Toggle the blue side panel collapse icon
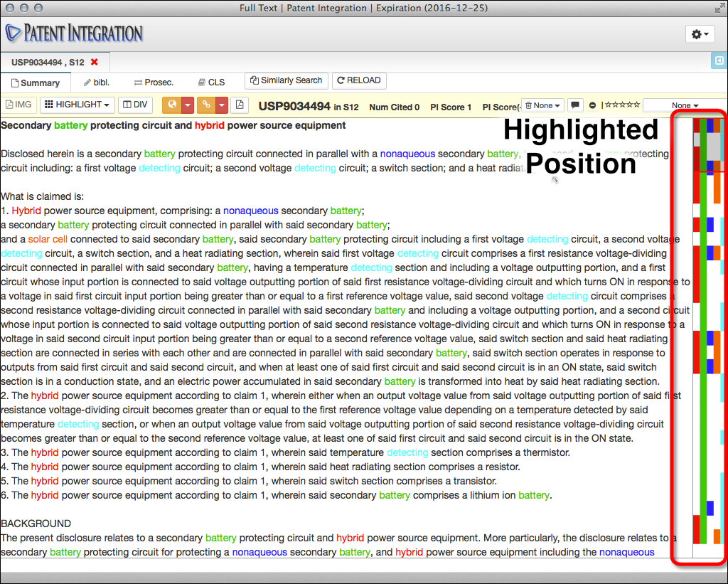 (719, 60)
